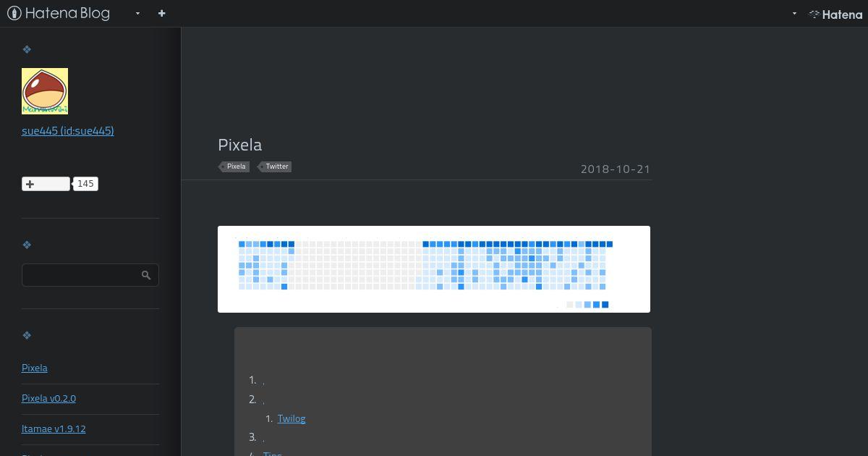The image size is (868, 456).
Task: Click the darkest blue legend square
Action: (605, 305)
